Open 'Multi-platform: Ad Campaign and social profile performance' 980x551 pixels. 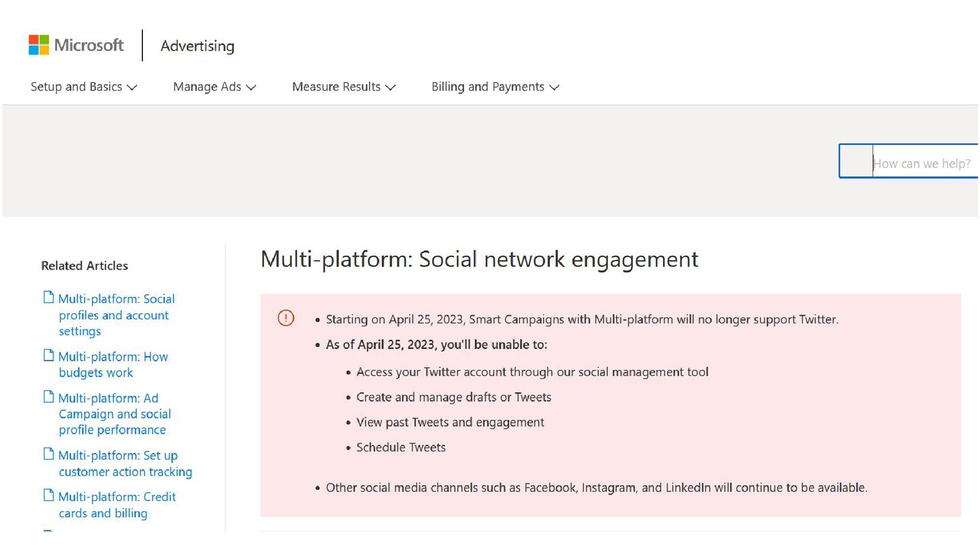click(x=114, y=414)
